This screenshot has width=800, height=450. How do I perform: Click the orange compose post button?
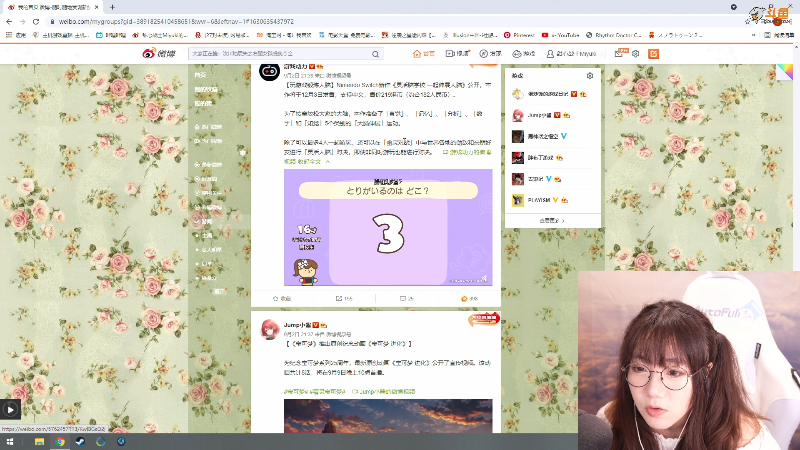(653, 54)
